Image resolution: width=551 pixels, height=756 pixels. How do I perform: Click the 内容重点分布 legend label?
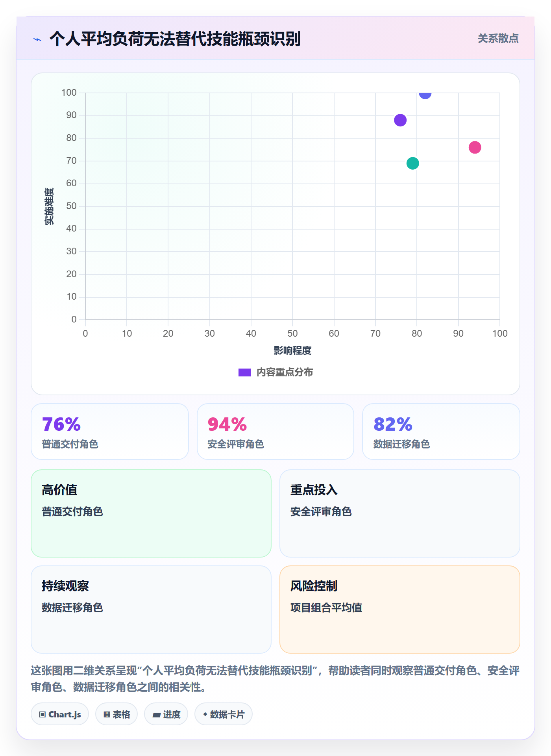pyautogui.click(x=285, y=372)
